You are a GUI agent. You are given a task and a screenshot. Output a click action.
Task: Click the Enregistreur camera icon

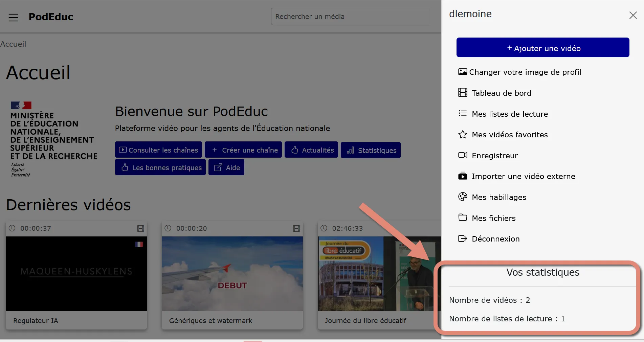click(x=463, y=155)
